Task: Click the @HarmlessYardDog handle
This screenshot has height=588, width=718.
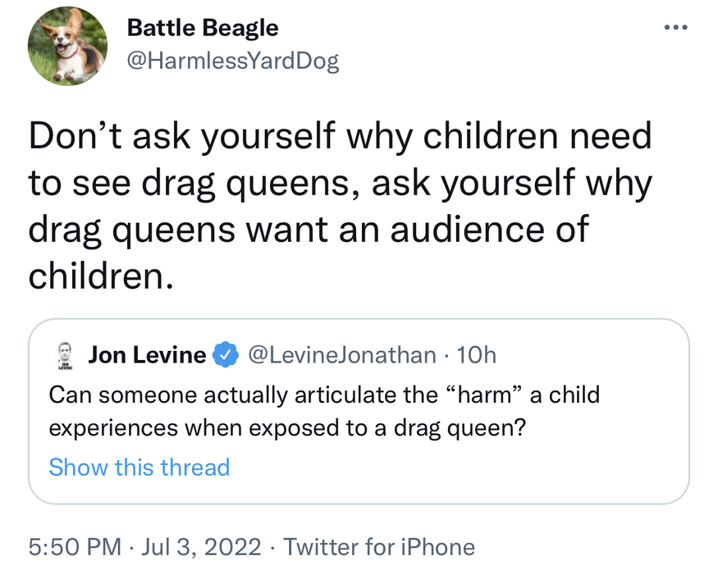Action: click(232, 61)
